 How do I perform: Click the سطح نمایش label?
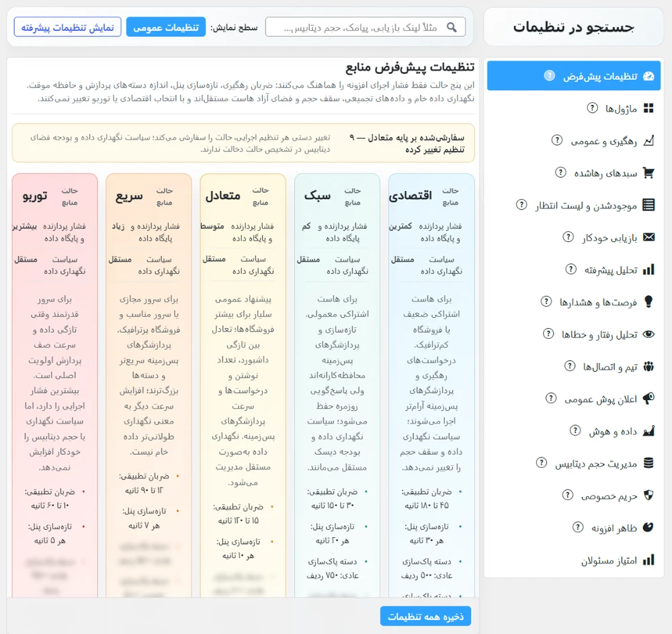click(234, 28)
